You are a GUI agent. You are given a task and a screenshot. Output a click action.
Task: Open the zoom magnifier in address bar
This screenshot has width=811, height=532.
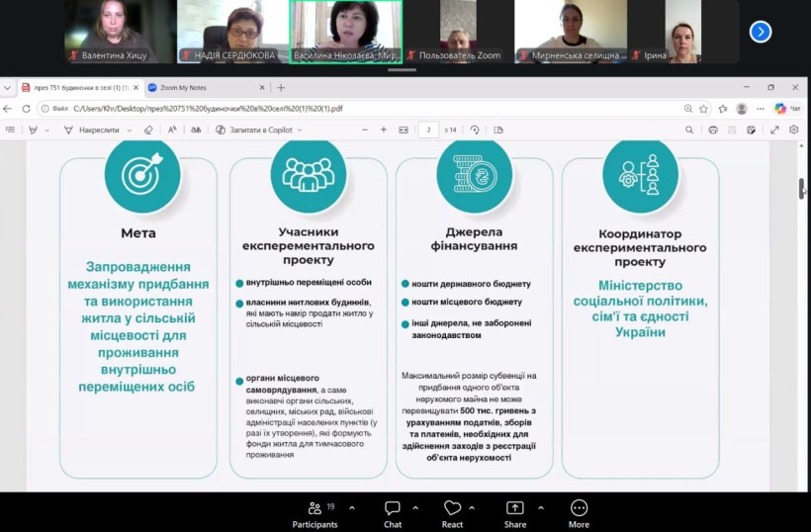click(x=688, y=109)
